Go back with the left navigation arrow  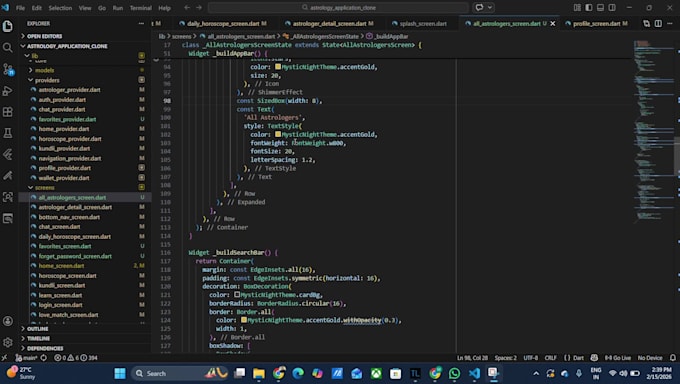pos(187,7)
